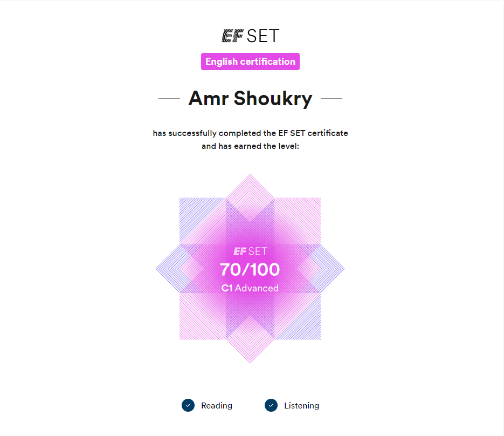Click the line 'and has earned the level:'

pos(250,146)
